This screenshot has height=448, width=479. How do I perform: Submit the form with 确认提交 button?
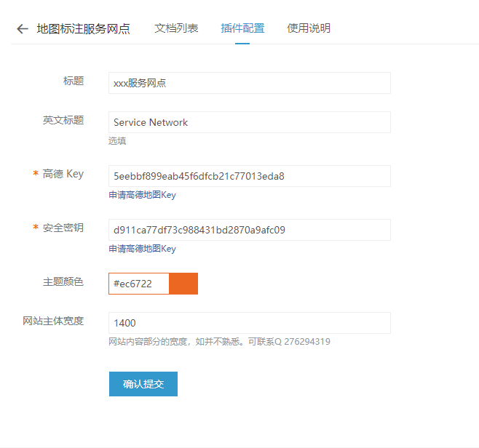143,384
